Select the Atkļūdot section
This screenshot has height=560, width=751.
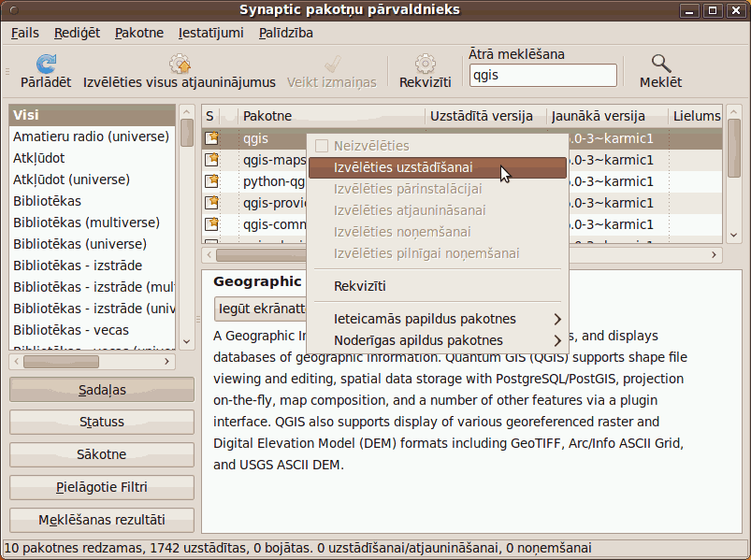(x=92, y=158)
